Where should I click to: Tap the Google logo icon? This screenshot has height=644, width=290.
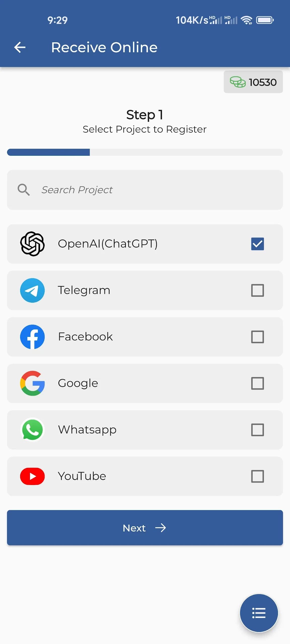(32, 383)
